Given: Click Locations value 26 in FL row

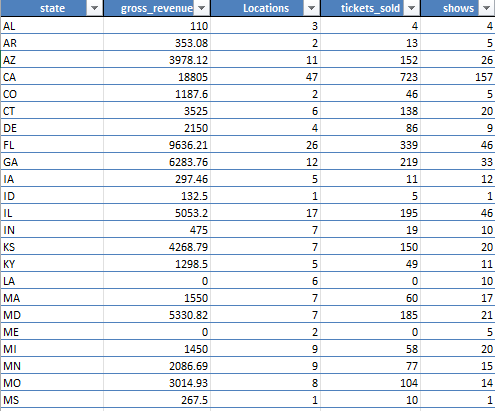Looking at the screenshot, I should pyautogui.click(x=312, y=145).
